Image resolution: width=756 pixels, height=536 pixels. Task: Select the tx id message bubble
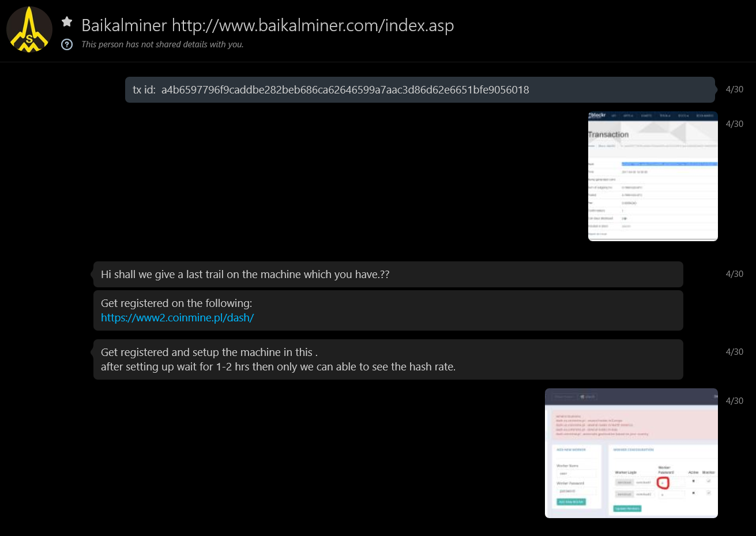tap(420, 89)
